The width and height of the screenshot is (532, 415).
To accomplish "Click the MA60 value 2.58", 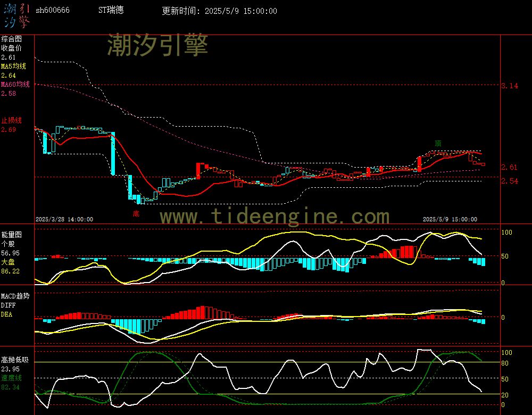I will 8,93.
